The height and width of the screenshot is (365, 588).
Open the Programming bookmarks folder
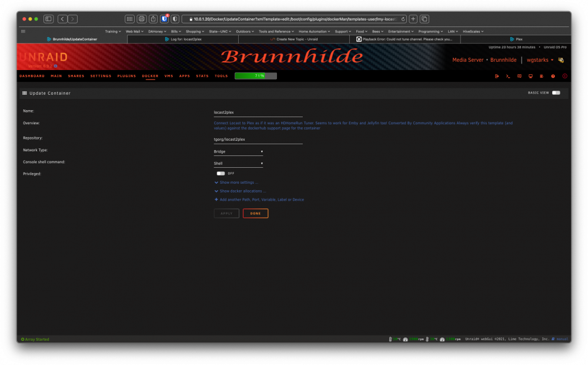coord(430,32)
